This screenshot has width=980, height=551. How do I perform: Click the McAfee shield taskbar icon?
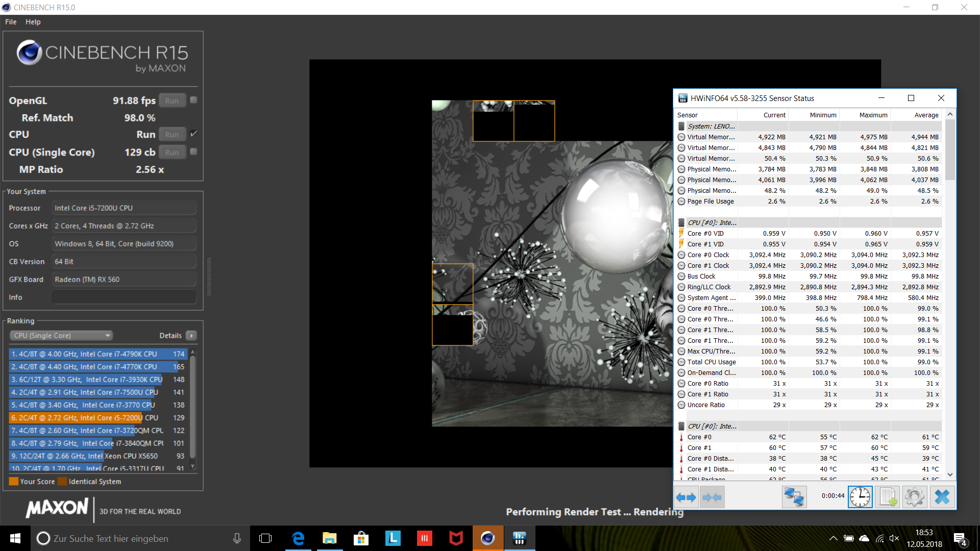click(x=456, y=538)
